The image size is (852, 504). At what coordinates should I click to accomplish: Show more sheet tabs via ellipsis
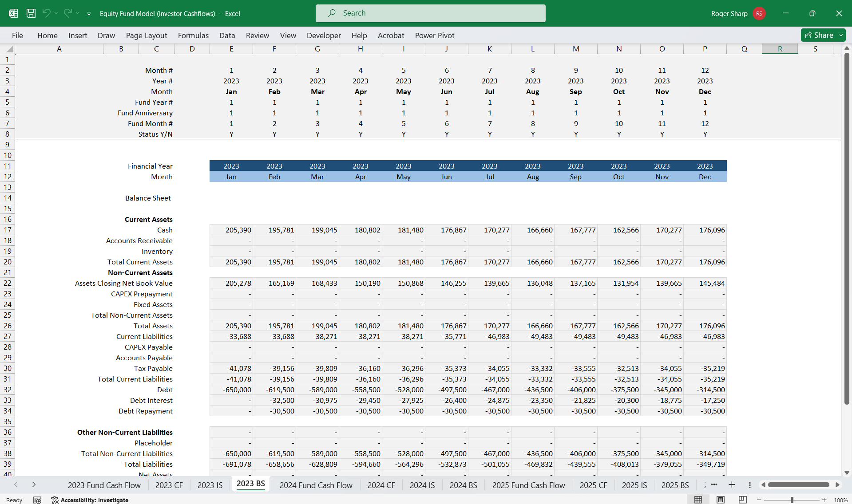tap(714, 484)
